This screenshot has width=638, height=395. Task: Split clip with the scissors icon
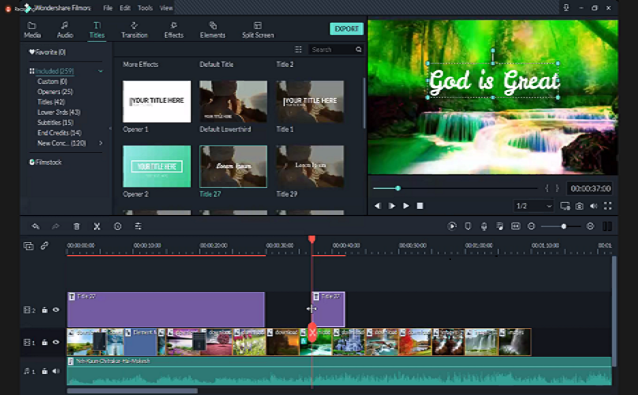97,226
